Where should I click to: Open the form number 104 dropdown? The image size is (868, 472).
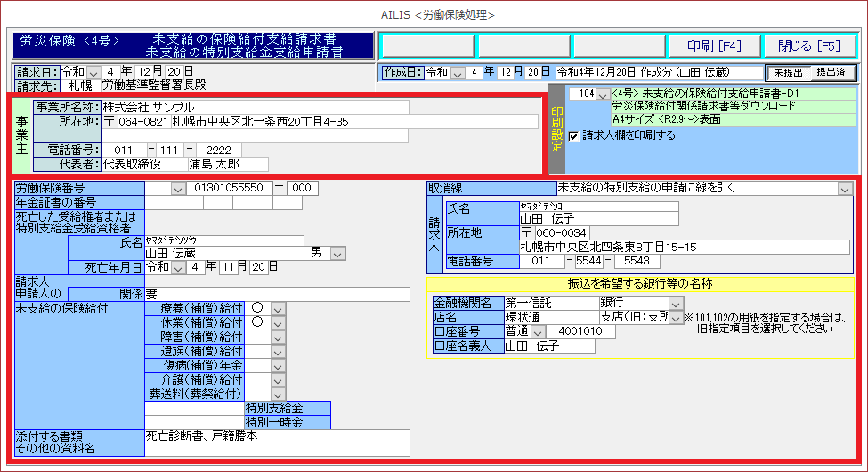click(x=603, y=94)
